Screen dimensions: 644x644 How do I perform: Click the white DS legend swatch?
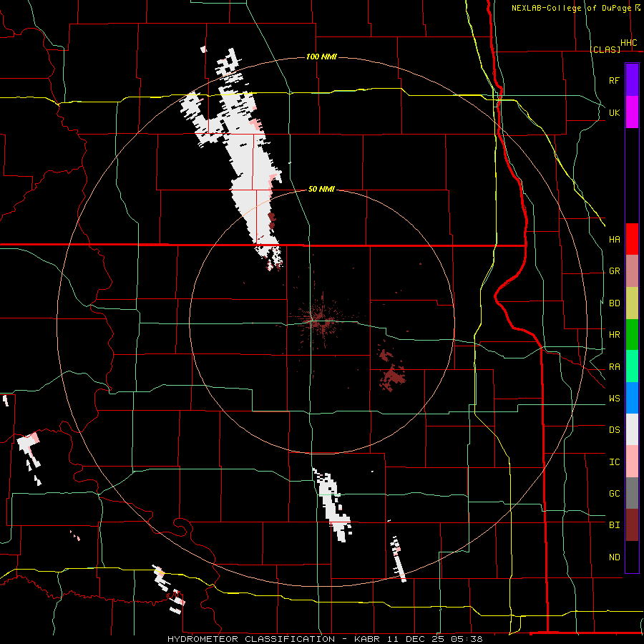[632, 429]
